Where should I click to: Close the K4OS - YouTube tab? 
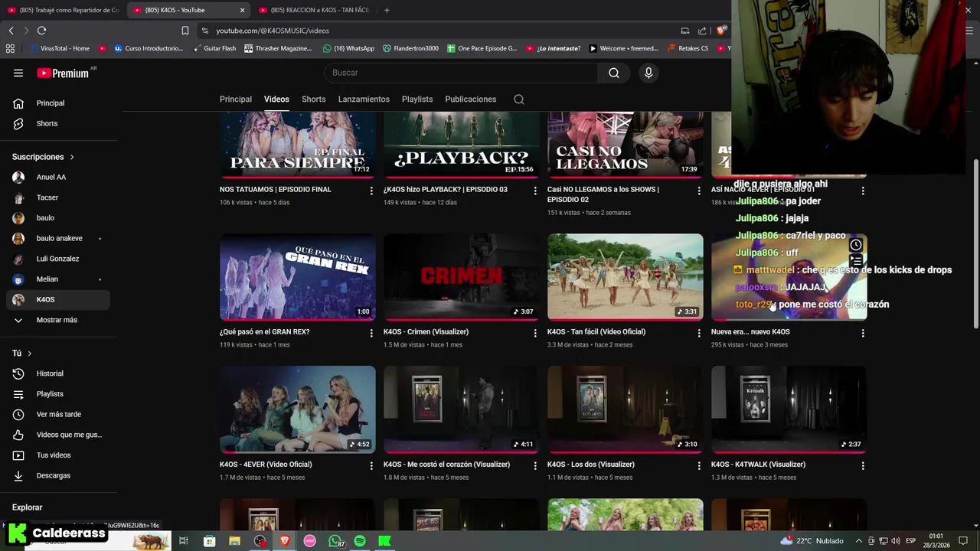pos(242,10)
